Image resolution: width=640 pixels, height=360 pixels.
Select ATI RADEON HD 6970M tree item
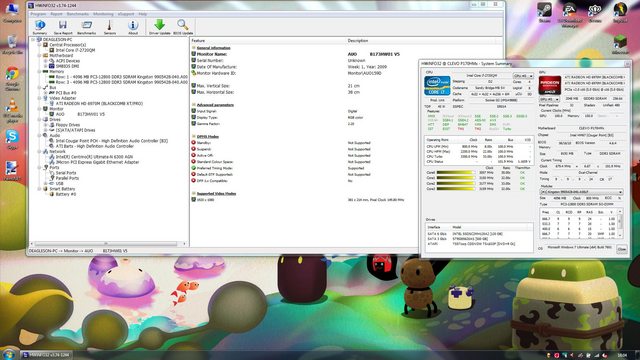tap(99, 104)
